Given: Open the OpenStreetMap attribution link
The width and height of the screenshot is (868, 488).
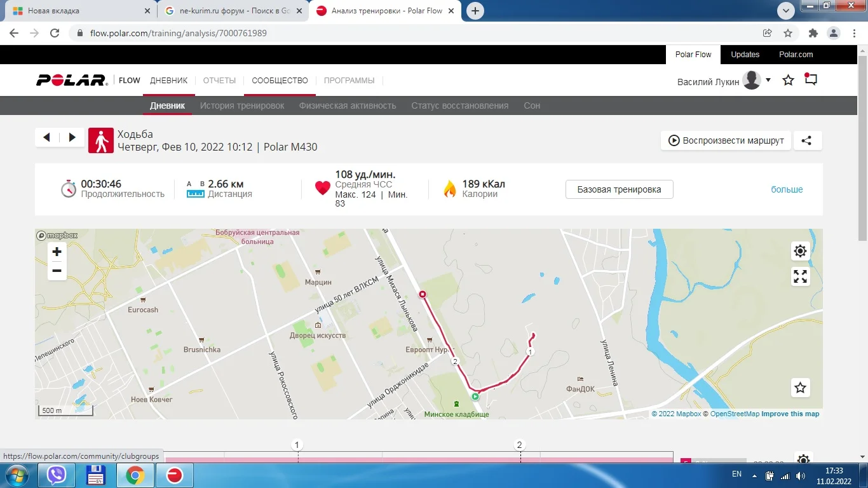Looking at the screenshot, I should point(735,414).
